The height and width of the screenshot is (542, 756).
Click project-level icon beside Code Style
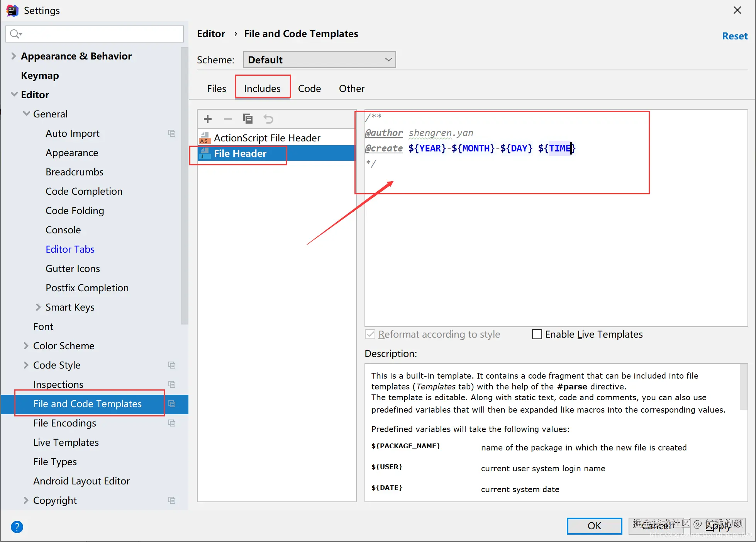pos(172,365)
